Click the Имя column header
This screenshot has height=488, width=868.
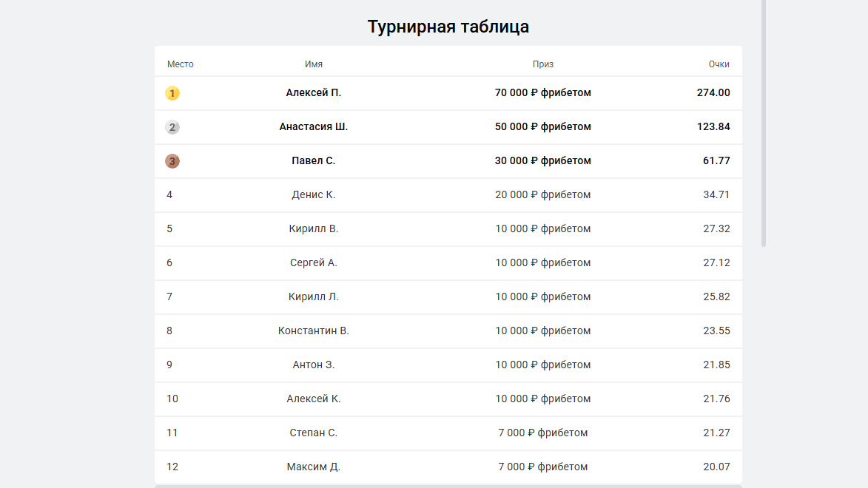(313, 64)
